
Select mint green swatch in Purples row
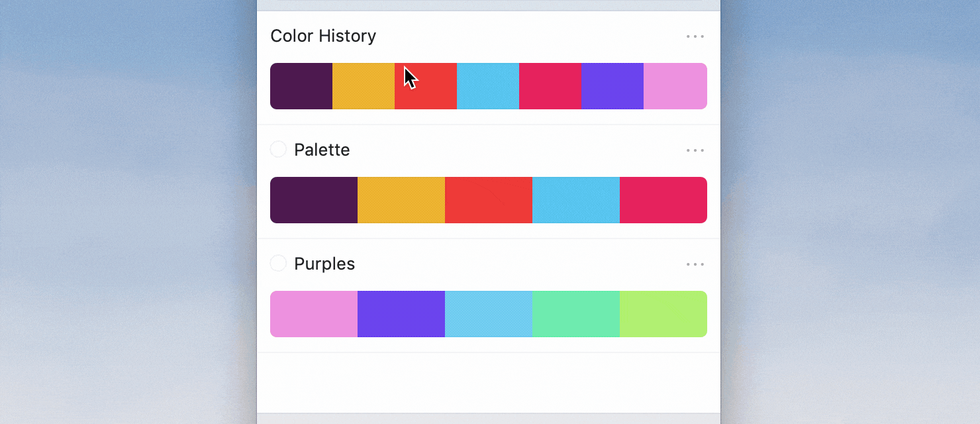tap(576, 314)
